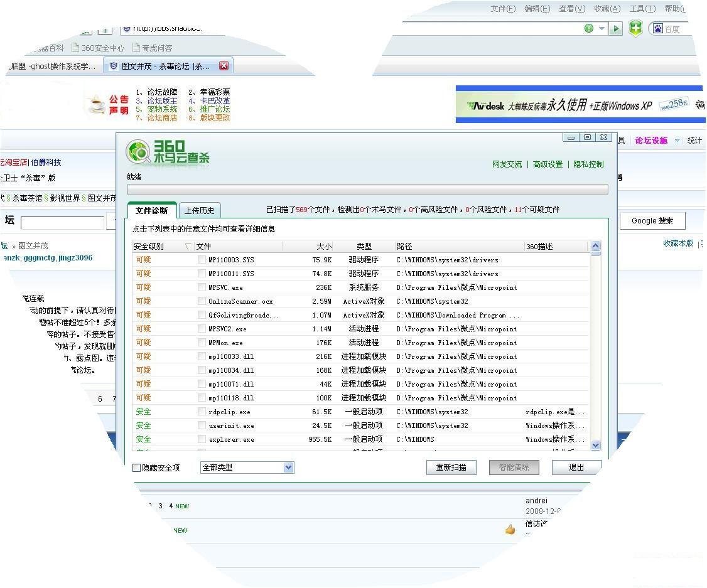Tick the checkbox for MP110011.SYS
Screen dimensions: 707x588
click(x=202, y=274)
